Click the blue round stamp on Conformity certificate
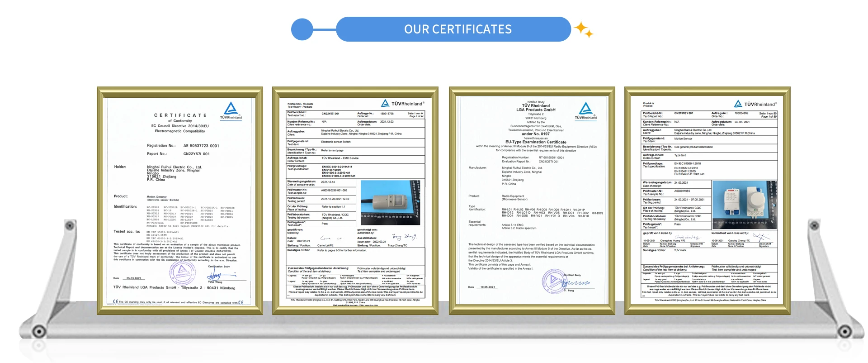This screenshot has height=363, width=868. 182,272
